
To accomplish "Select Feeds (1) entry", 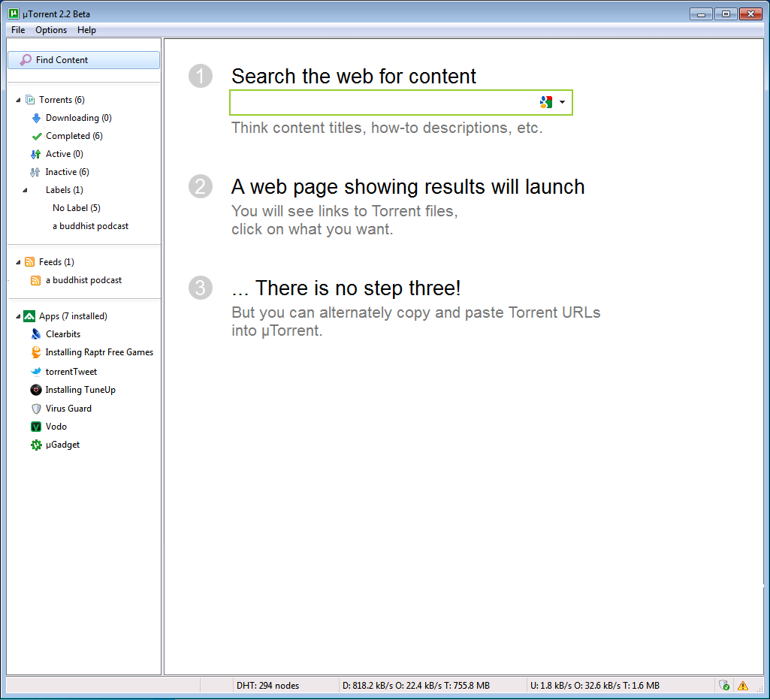I will coord(56,262).
